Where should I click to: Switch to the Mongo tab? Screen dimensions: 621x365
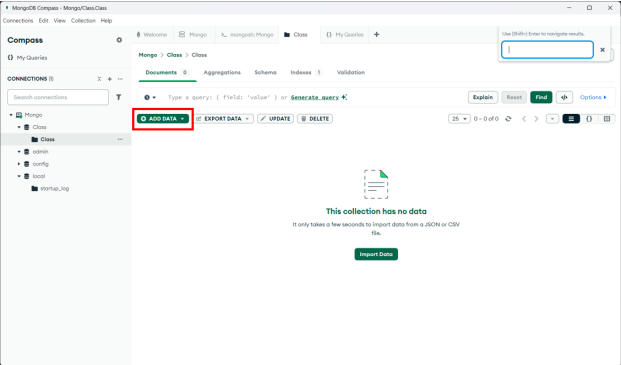click(x=193, y=35)
